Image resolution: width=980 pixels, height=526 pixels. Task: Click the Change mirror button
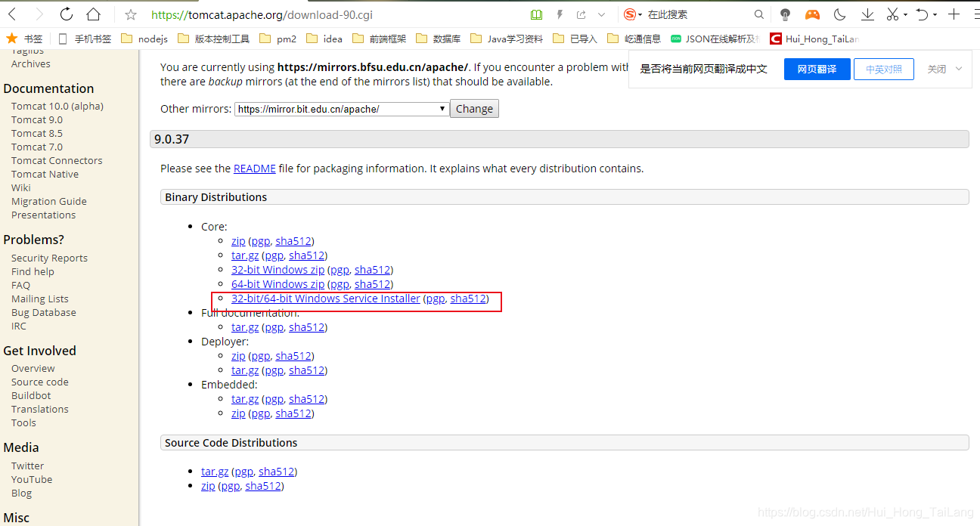point(474,109)
